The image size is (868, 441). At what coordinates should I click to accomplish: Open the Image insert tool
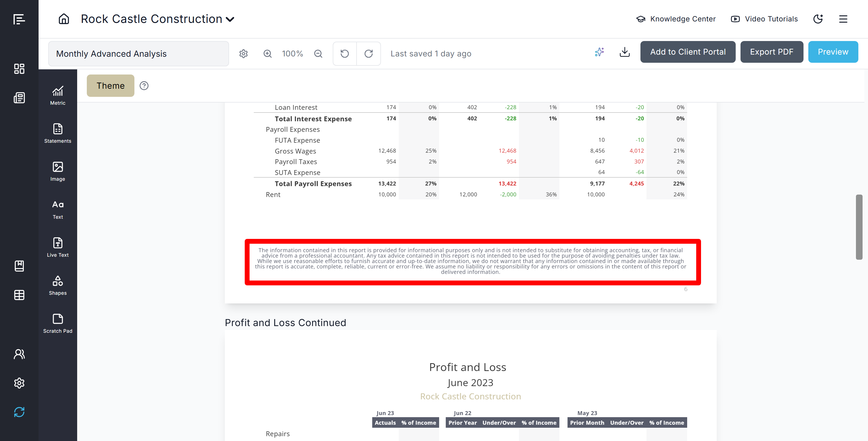tap(58, 171)
